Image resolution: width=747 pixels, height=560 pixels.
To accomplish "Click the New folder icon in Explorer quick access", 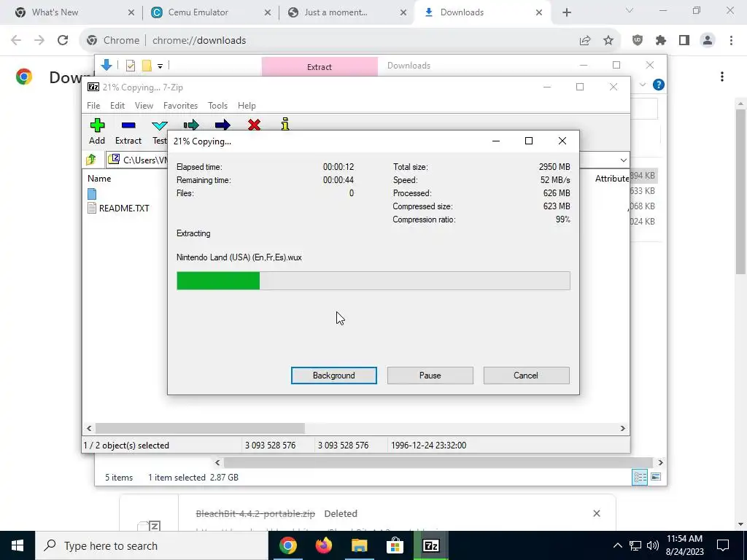I will [147, 66].
